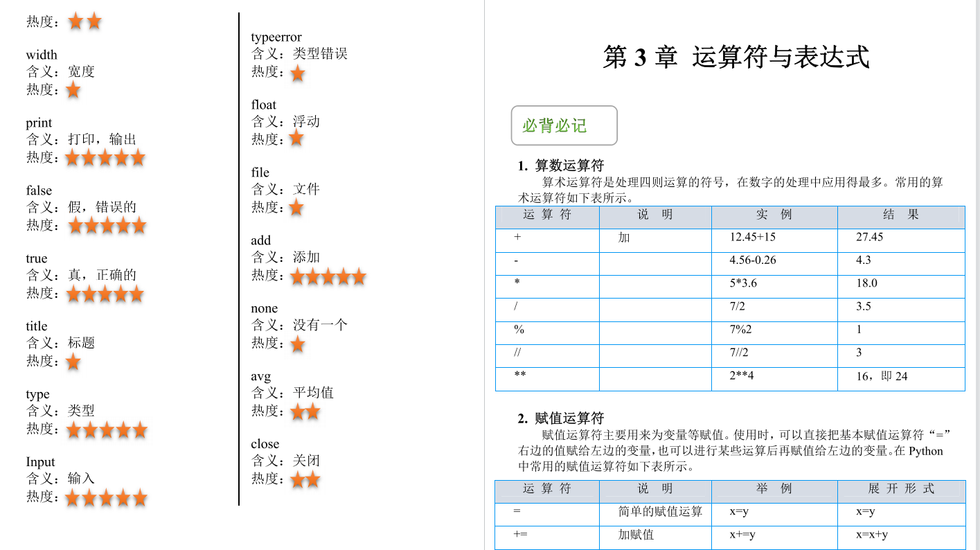The height and width of the screenshot is (550, 980).
Task: Click the 4.3 result cell
Action: pos(901,264)
